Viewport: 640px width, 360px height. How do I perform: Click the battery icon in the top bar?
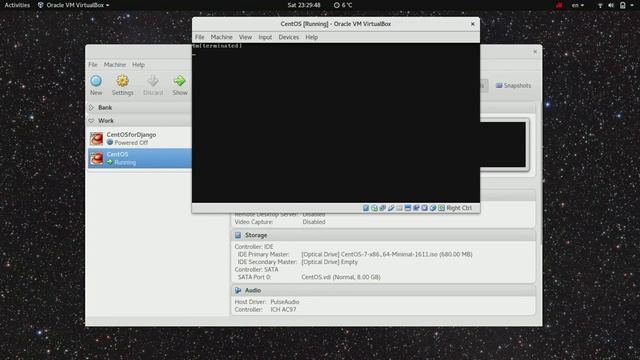coord(623,5)
